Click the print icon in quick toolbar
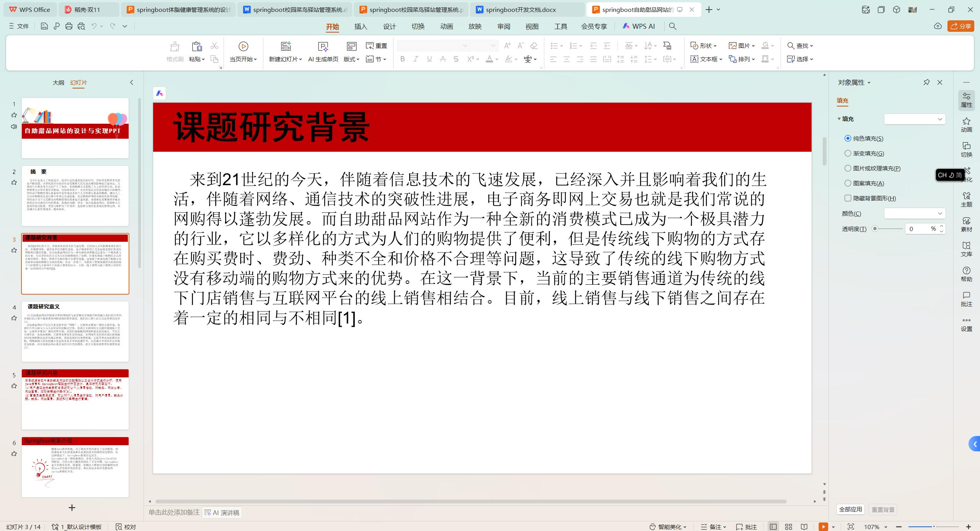 point(69,26)
